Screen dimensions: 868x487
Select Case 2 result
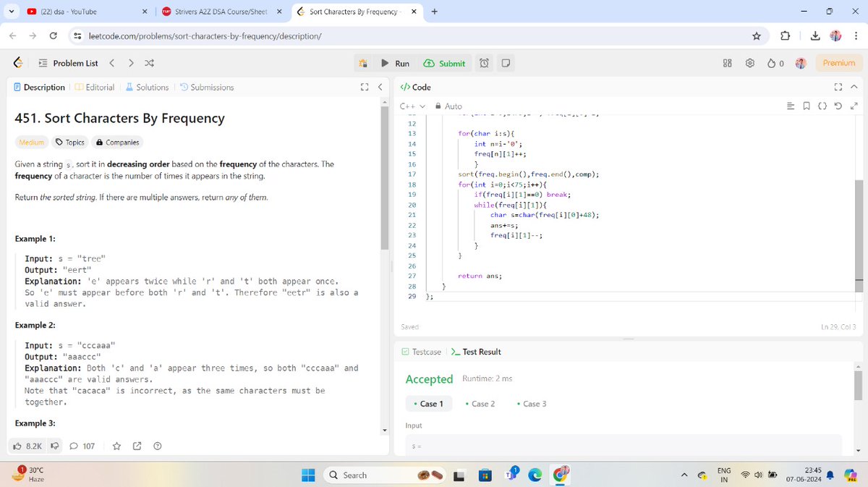(480, 404)
